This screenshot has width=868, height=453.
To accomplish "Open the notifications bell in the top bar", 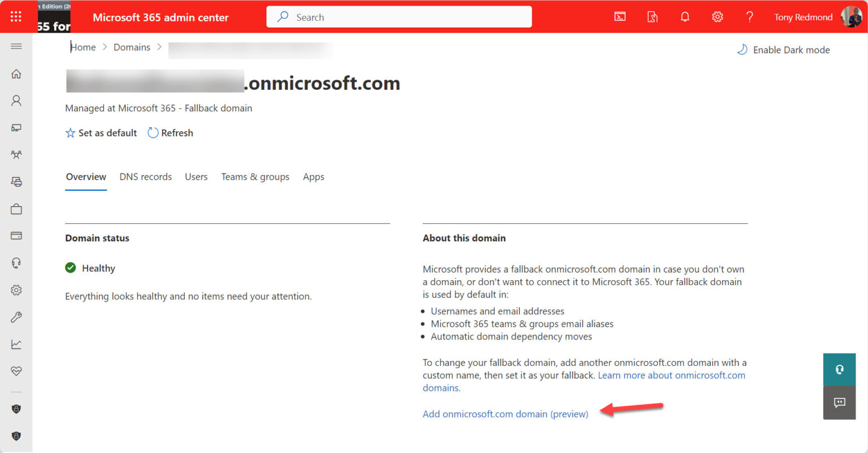I will 685,16.
